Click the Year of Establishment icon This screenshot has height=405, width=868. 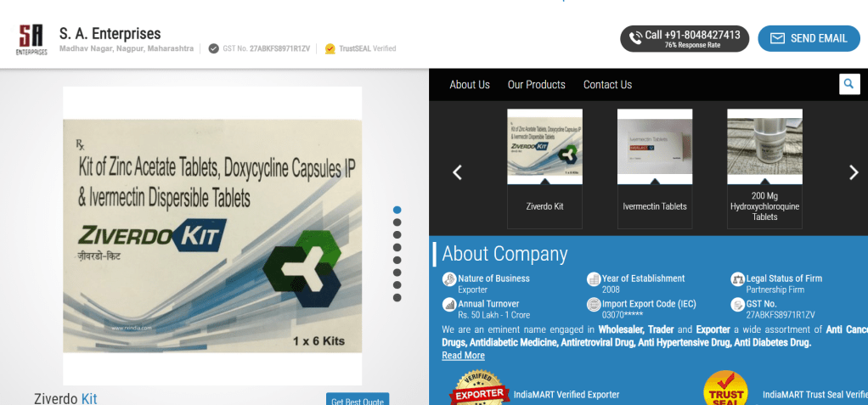click(x=594, y=279)
